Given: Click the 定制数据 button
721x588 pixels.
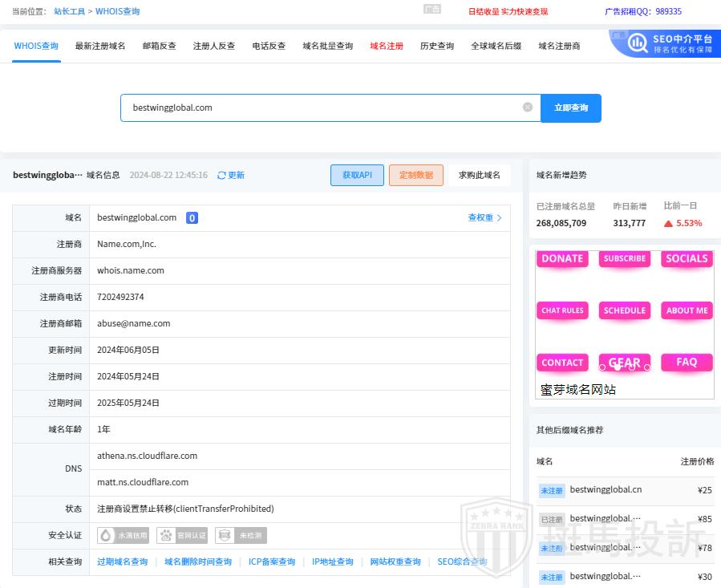Looking at the screenshot, I should [415, 176].
